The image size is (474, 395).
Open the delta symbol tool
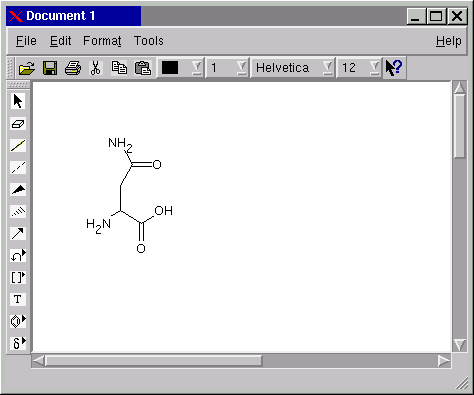[18, 343]
